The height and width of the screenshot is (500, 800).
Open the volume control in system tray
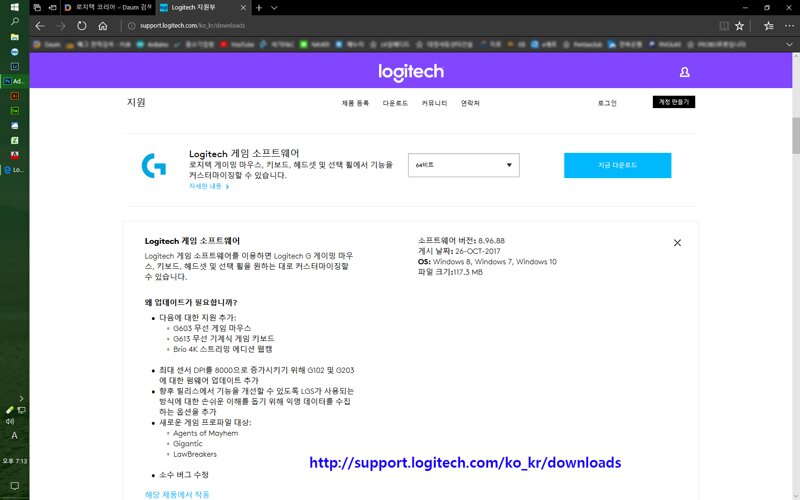tap(10, 421)
